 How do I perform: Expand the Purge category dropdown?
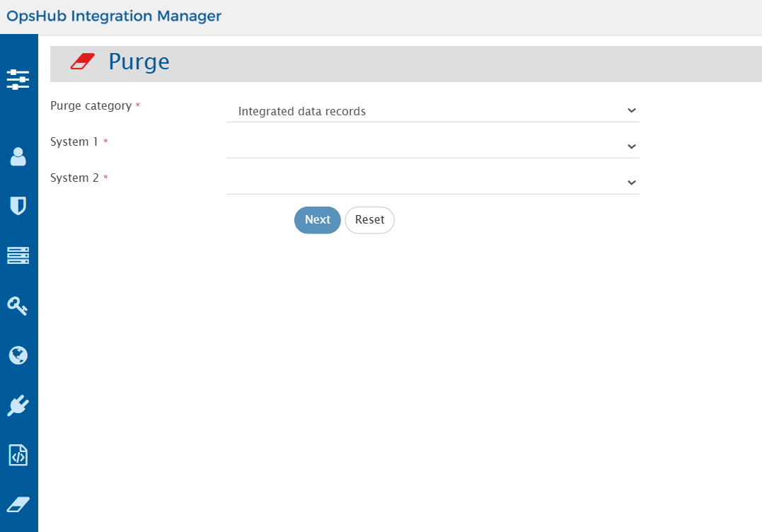pyautogui.click(x=432, y=111)
